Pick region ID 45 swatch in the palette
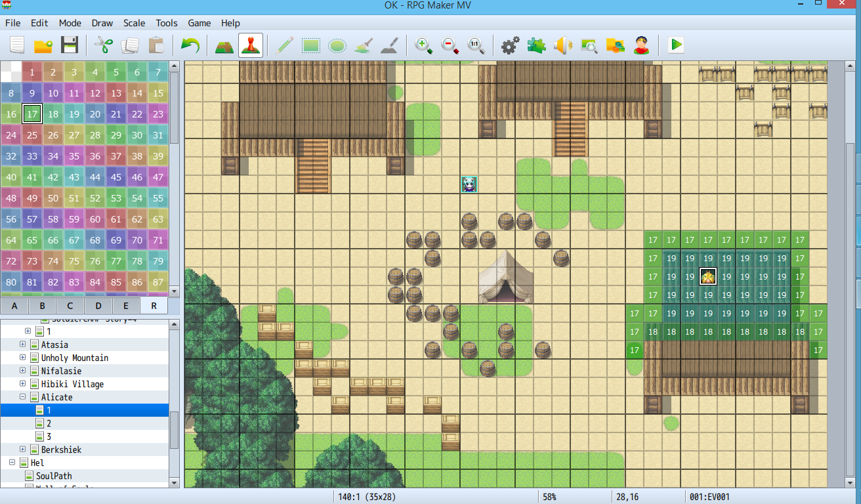This screenshot has height=504, width=861. [x=116, y=178]
